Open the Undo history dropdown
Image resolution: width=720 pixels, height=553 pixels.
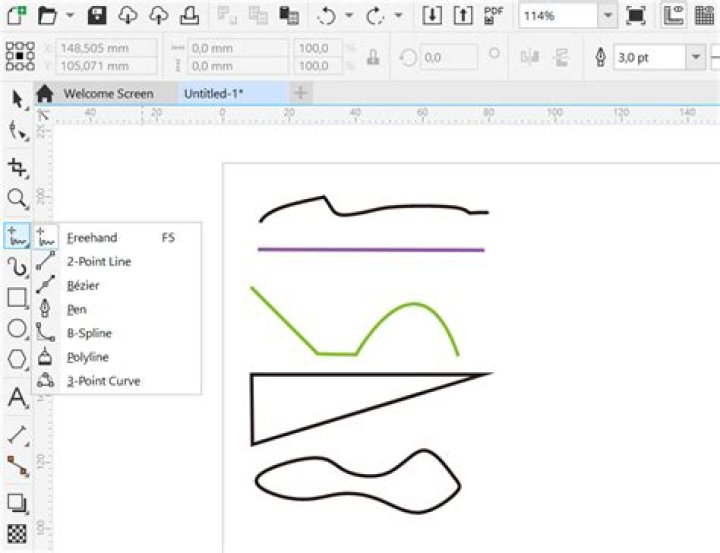click(349, 15)
